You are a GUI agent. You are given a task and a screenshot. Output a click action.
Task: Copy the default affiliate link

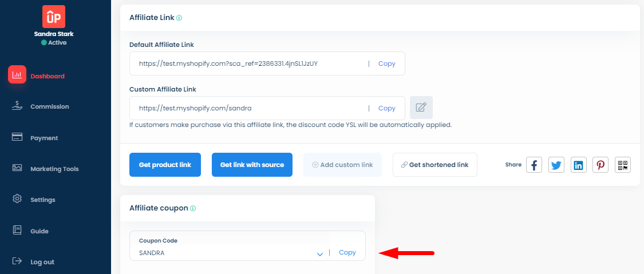[x=386, y=63]
